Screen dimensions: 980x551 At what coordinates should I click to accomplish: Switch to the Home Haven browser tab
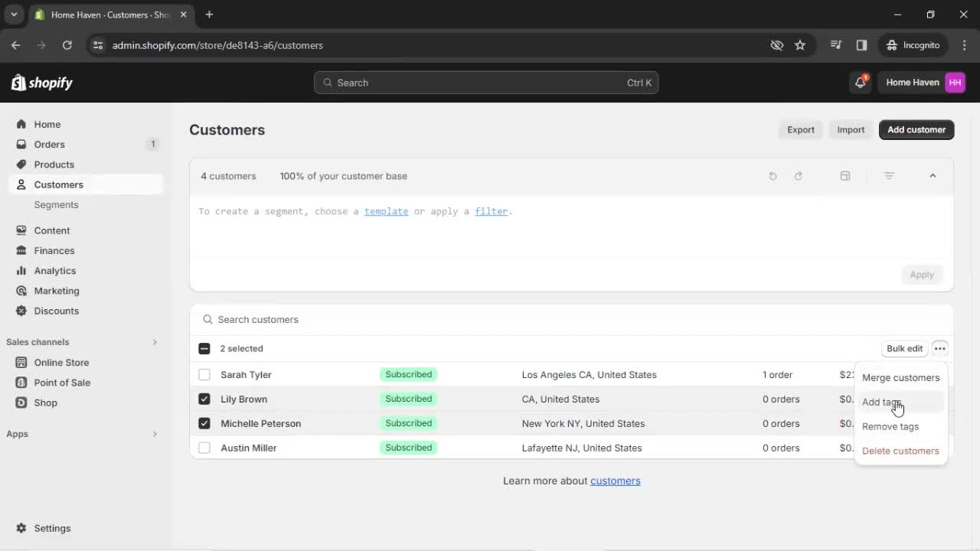click(x=109, y=15)
